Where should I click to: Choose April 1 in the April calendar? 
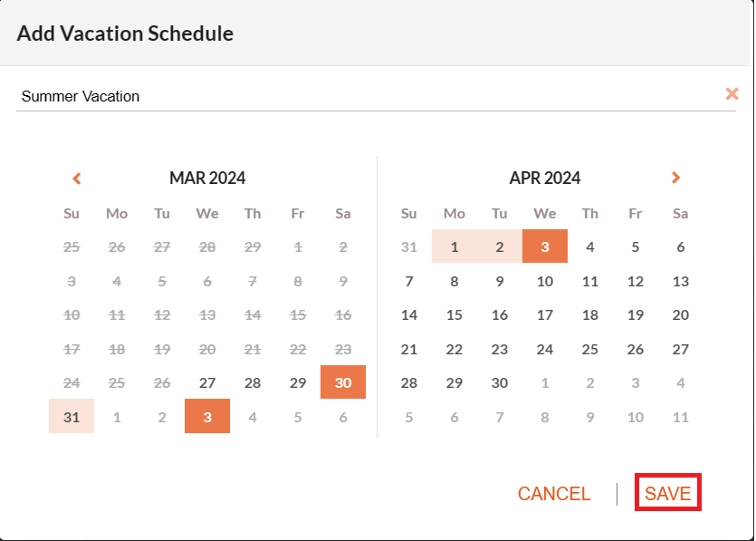pos(455,246)
